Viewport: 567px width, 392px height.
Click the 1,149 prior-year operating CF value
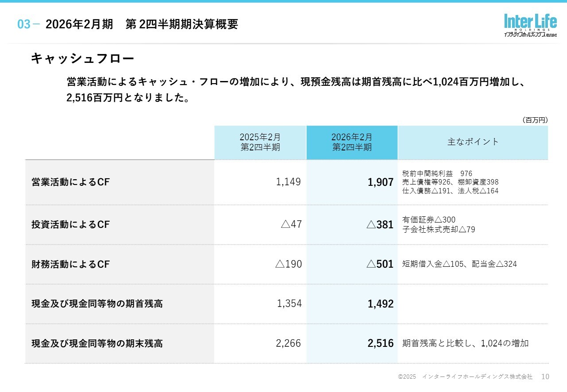click(288, 182)
